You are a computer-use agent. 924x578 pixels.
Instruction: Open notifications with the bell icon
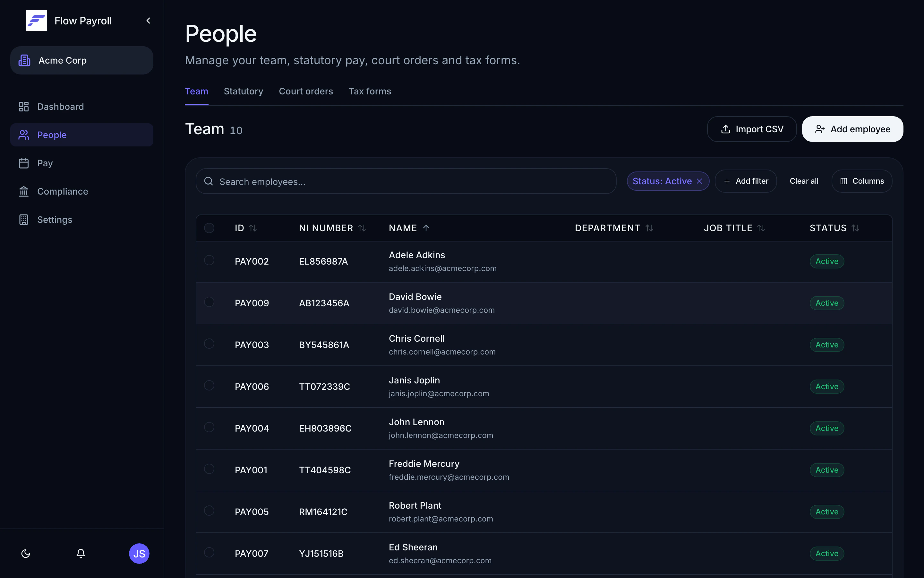[81, 554]
